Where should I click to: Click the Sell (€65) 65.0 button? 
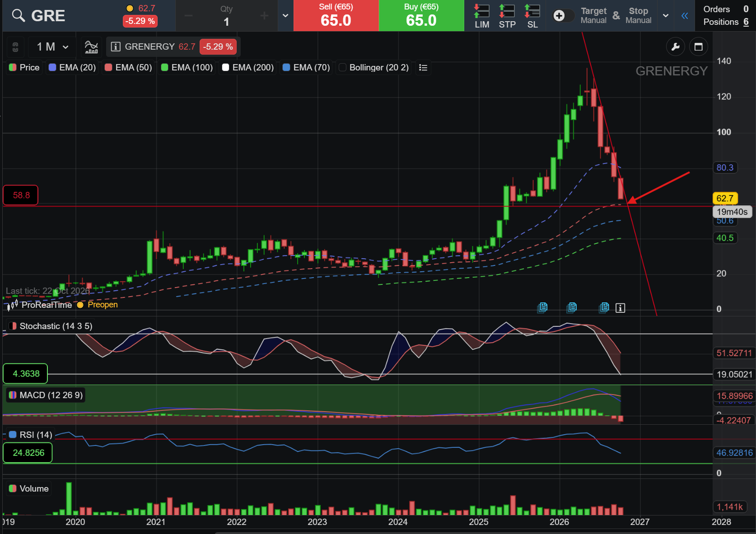pyautogui.click(x=336, y=16)
